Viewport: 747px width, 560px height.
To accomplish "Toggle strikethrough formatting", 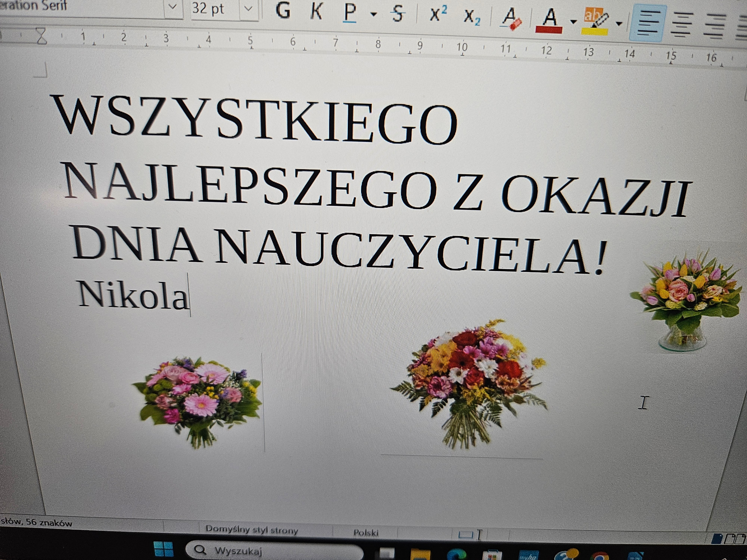I will 398,14.
